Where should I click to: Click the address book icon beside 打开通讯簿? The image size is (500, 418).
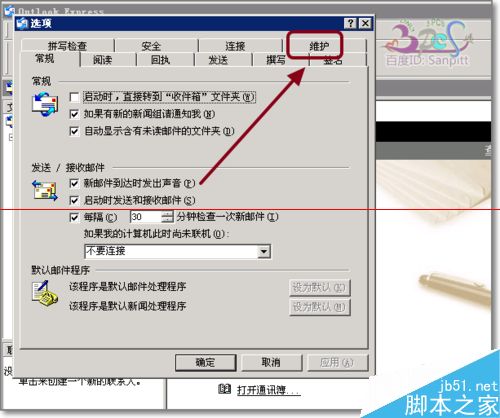coord(224,389)
